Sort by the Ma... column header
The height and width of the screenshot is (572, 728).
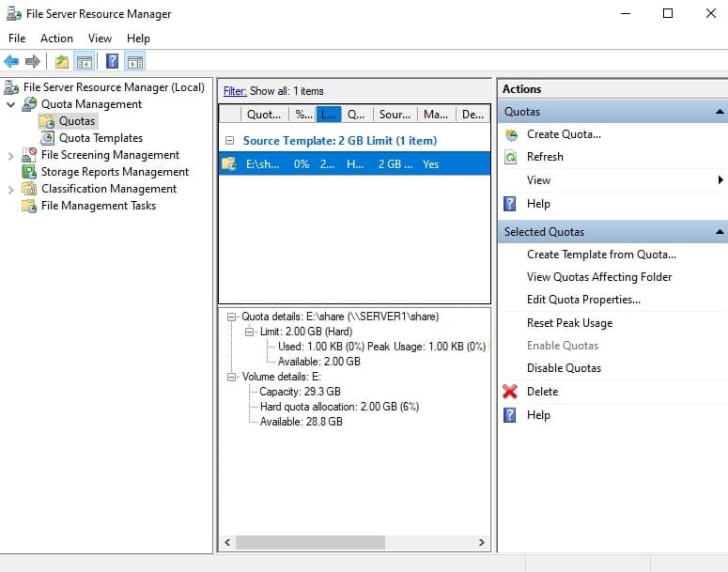[437, 115]
